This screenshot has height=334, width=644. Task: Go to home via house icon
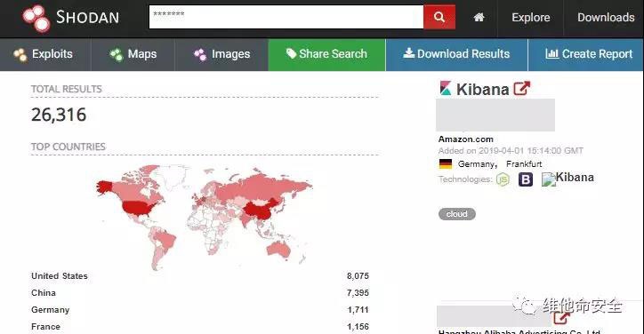tap(479, 17)
